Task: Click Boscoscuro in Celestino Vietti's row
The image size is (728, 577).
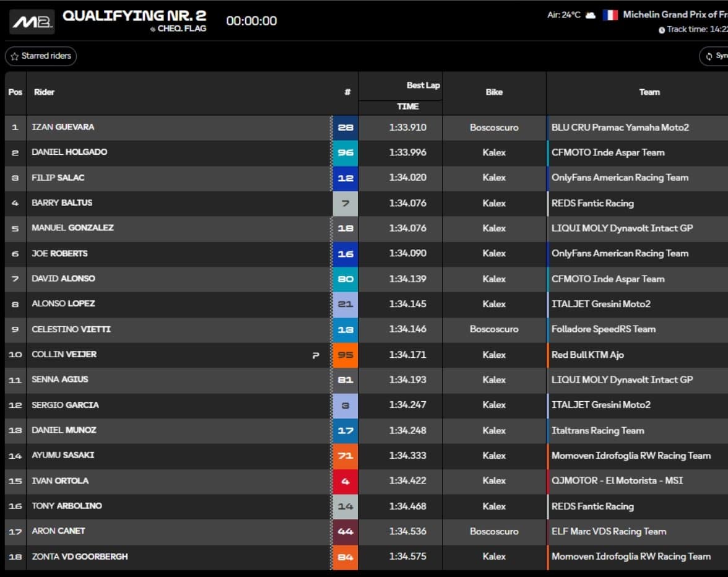Action: (494, 329)
